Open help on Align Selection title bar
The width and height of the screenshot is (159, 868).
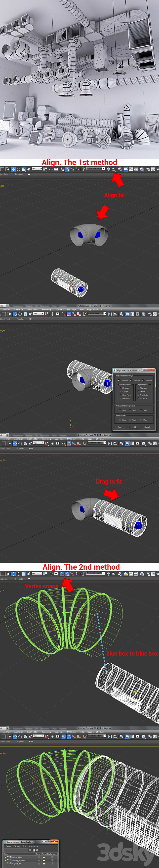coord(145,370)
